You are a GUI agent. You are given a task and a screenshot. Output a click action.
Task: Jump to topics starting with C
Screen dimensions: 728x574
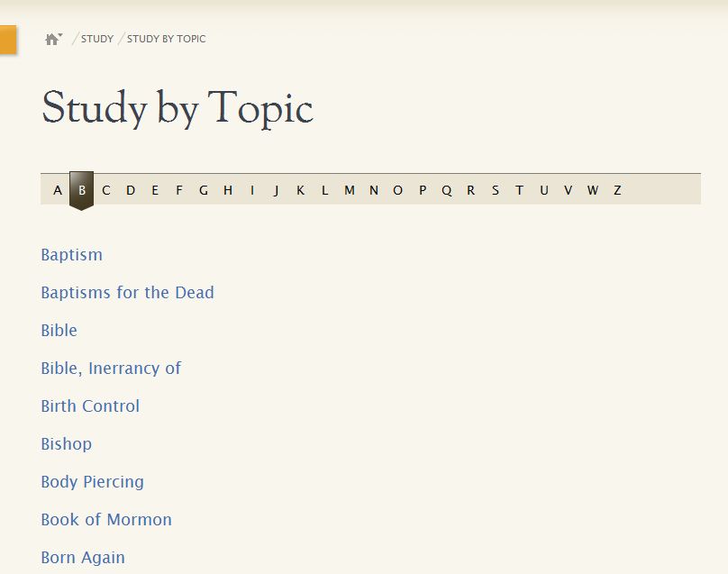106,190
